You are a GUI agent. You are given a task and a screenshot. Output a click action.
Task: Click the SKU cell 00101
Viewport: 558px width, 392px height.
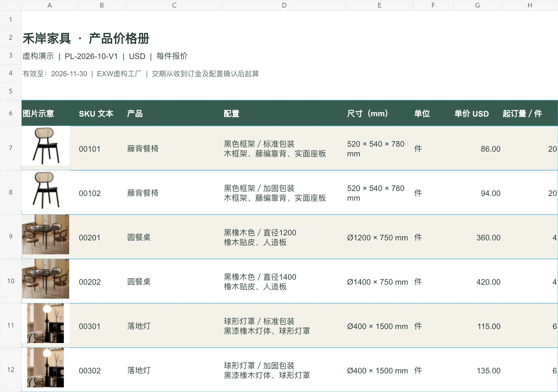click(x=102, y=148)
